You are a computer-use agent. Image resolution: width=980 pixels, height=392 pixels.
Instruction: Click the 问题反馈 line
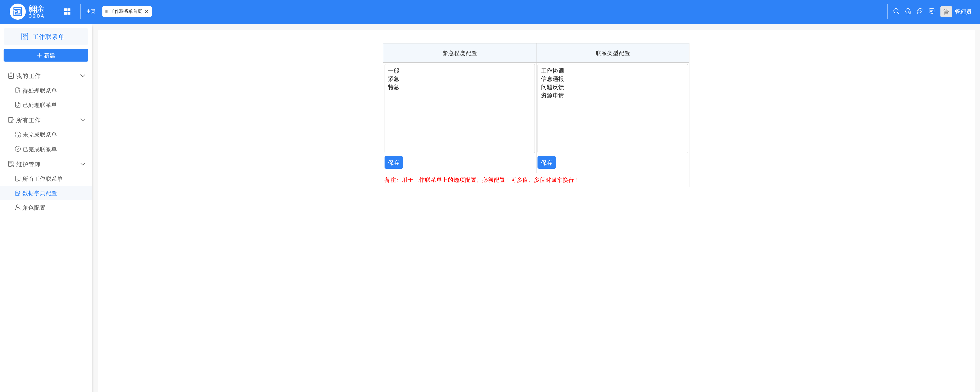(x=552, y=87)
